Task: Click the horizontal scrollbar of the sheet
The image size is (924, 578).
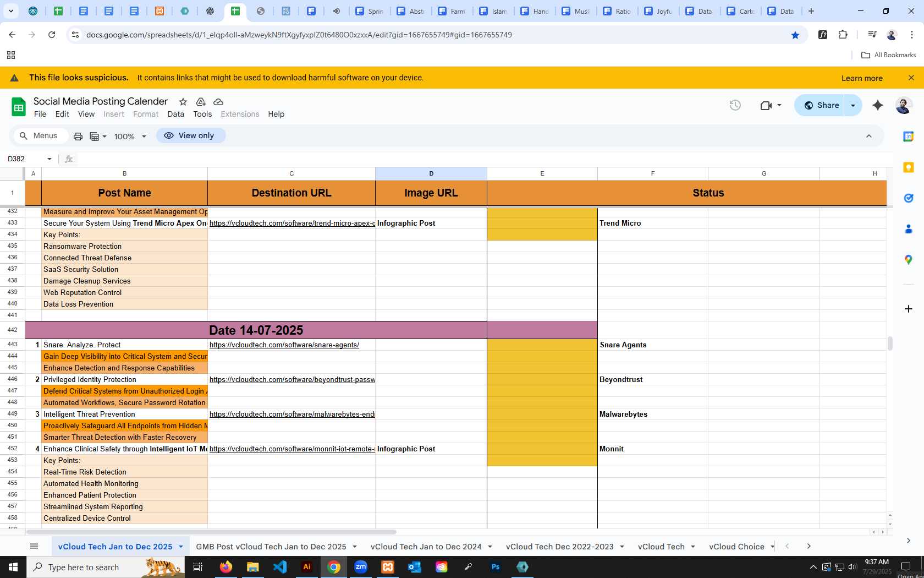Action: (211, 532)
